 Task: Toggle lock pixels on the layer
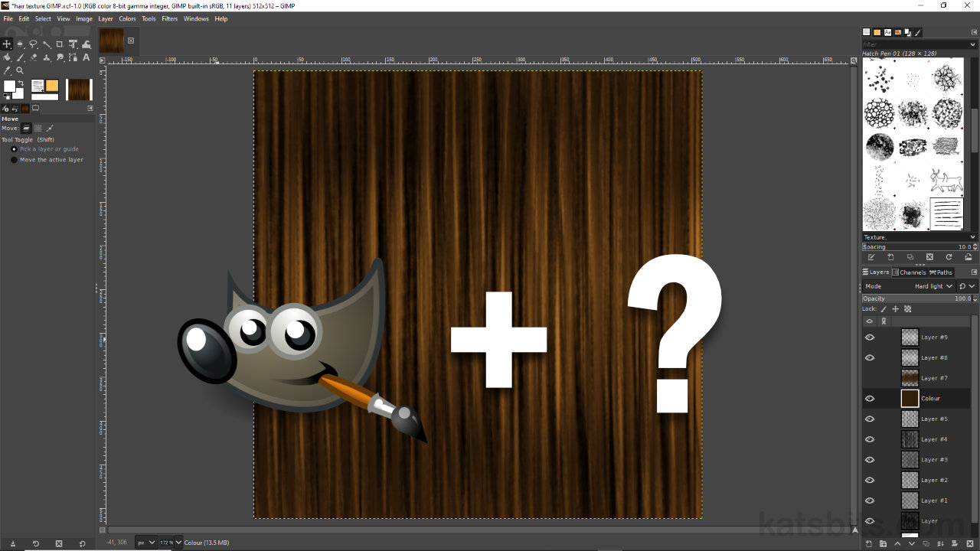[883, 309]
